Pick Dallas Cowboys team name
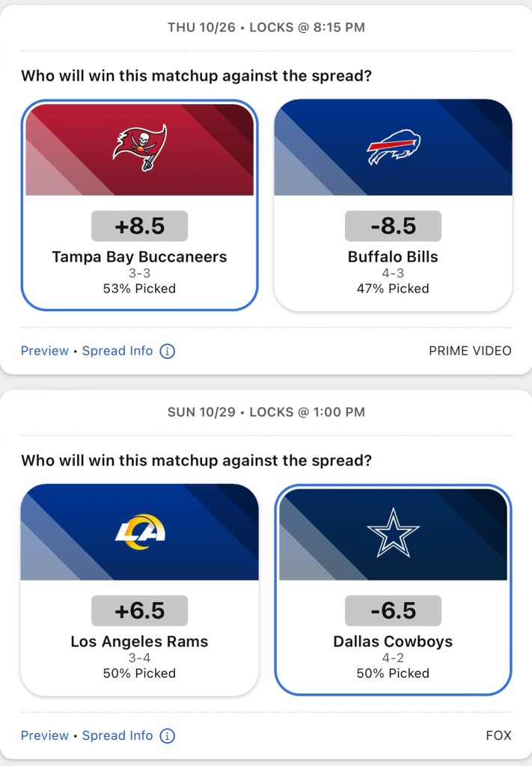 [x=393, y=642]
